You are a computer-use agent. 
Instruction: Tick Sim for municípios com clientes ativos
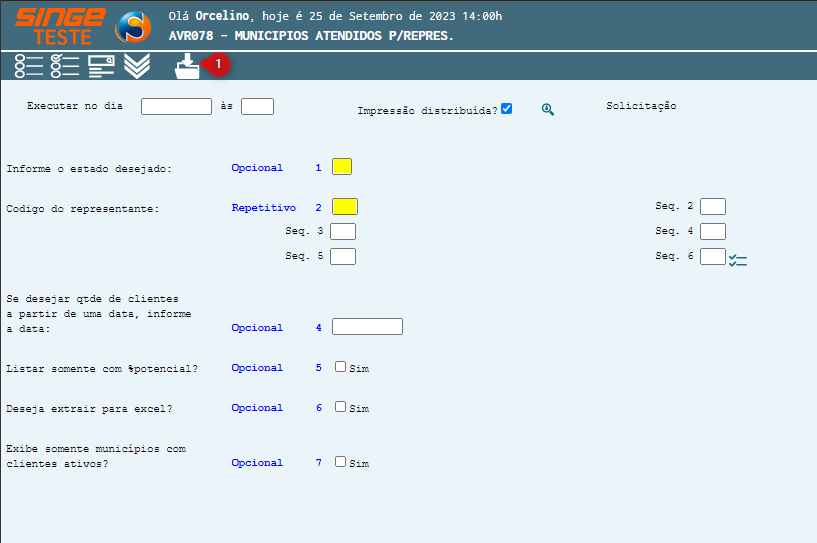coord(341,462)
